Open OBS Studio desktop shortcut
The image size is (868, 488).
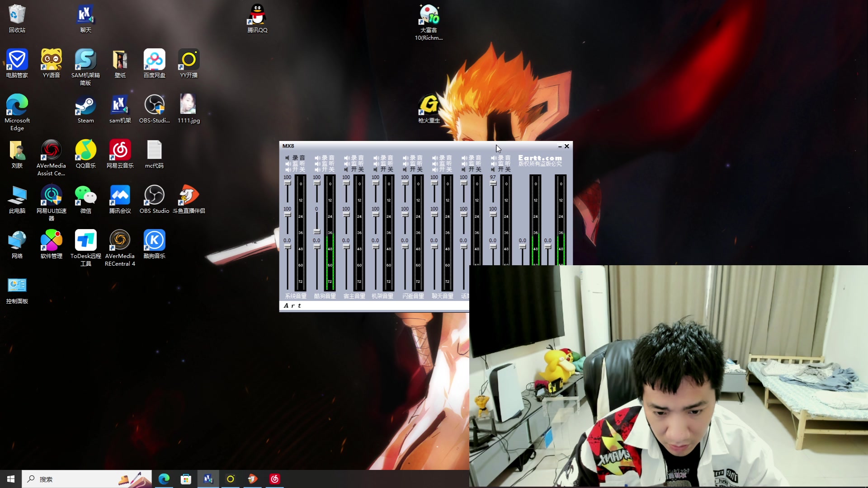[x=154, y=199]
